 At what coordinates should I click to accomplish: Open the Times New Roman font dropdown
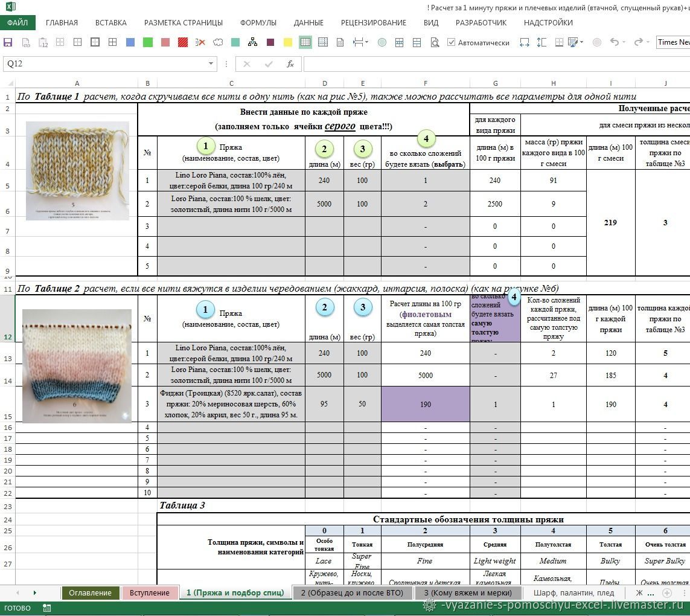[x=672, y=42]
